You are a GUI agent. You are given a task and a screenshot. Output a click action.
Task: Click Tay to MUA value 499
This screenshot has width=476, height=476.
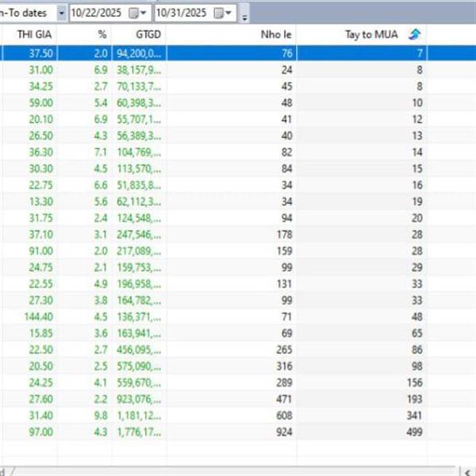(415, 432)
